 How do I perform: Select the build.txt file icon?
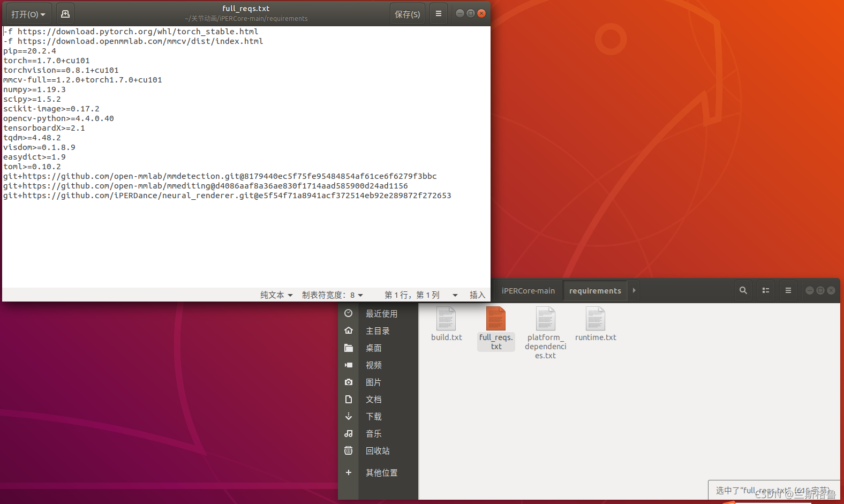tap(446, 318)
